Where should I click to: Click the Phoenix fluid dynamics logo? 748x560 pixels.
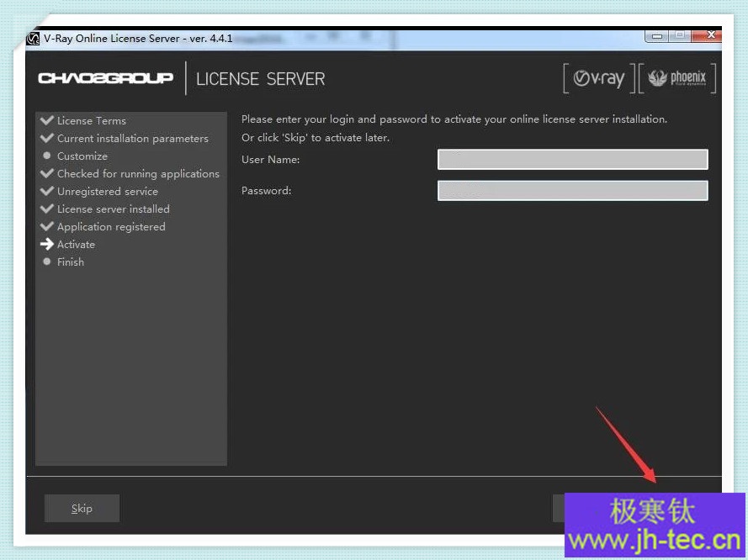677,78
